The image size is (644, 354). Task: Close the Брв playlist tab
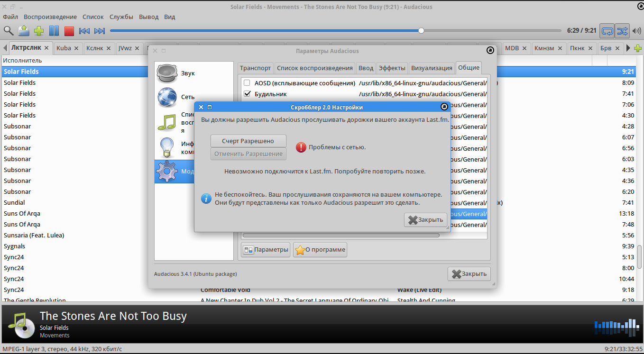tap(617, 48)
